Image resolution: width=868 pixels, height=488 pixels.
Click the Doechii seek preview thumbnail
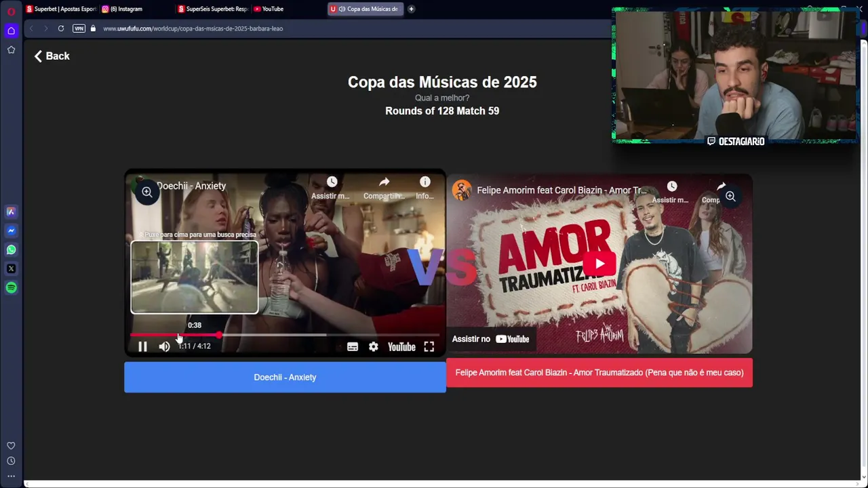click(x=195, y=277)
